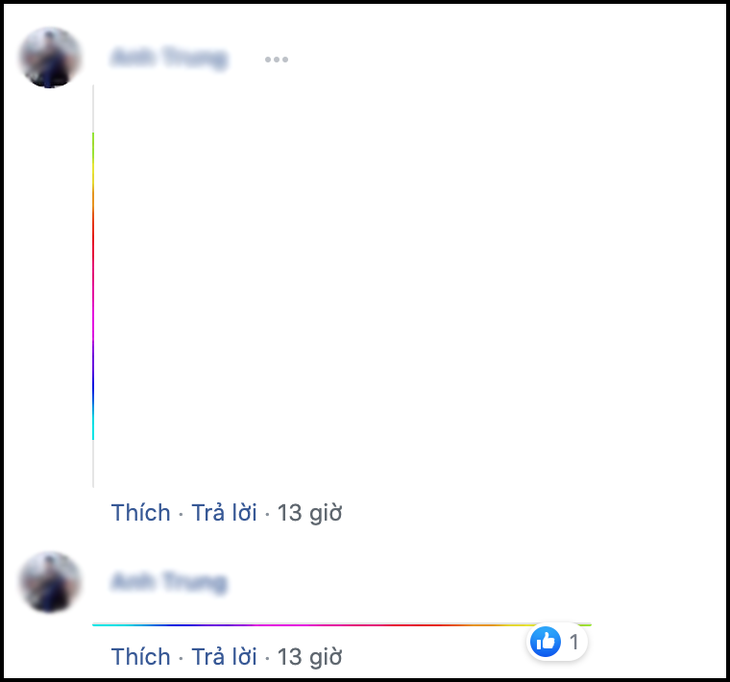The image size is (730, 682).
Task: Click the blurred author name on second comment
Action: [169, 582]
